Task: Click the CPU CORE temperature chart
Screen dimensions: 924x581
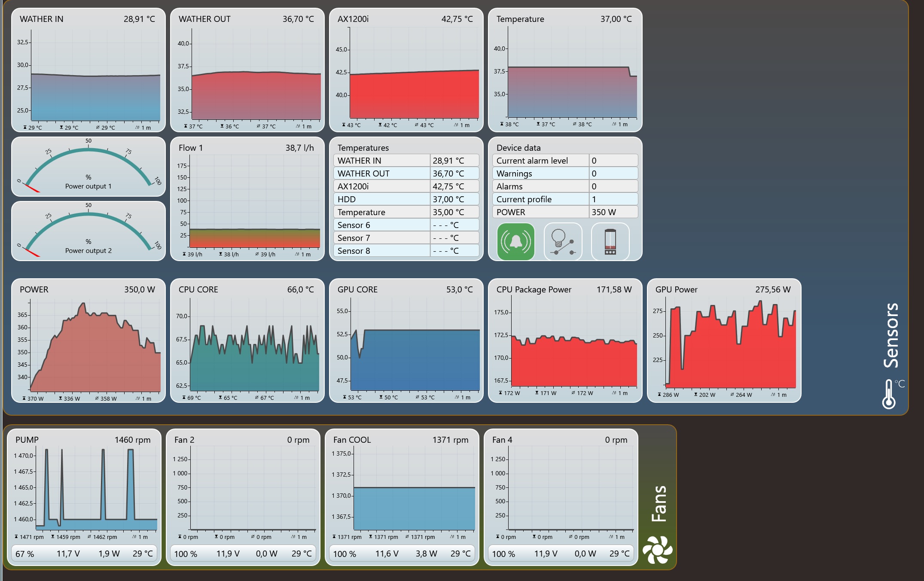Action: [x=254, y=344]
